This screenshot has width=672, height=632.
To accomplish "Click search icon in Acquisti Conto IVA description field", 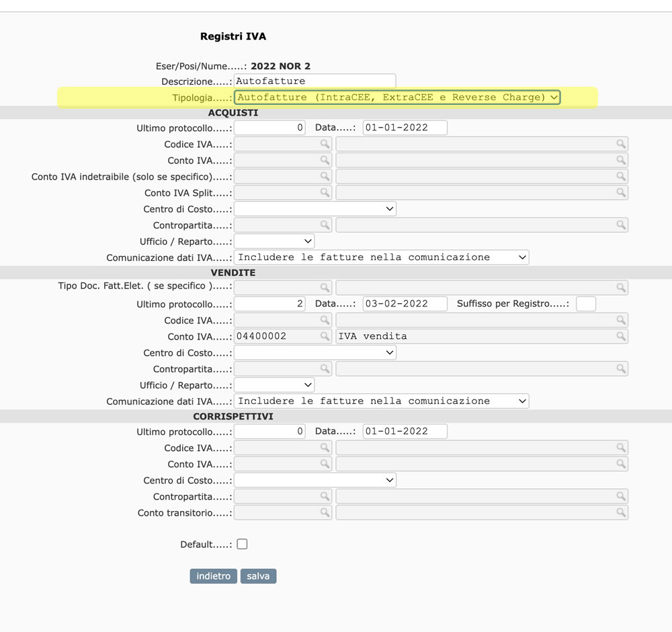I will [621, 161].
